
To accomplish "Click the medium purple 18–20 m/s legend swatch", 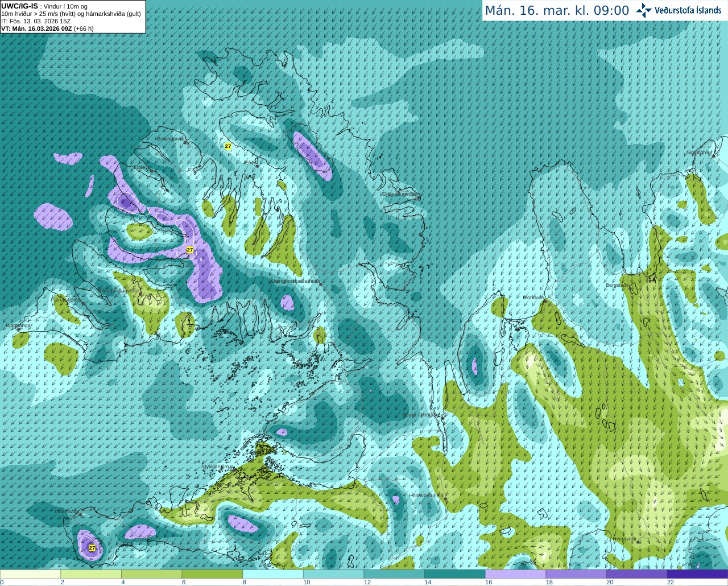I will click(576, 574).
